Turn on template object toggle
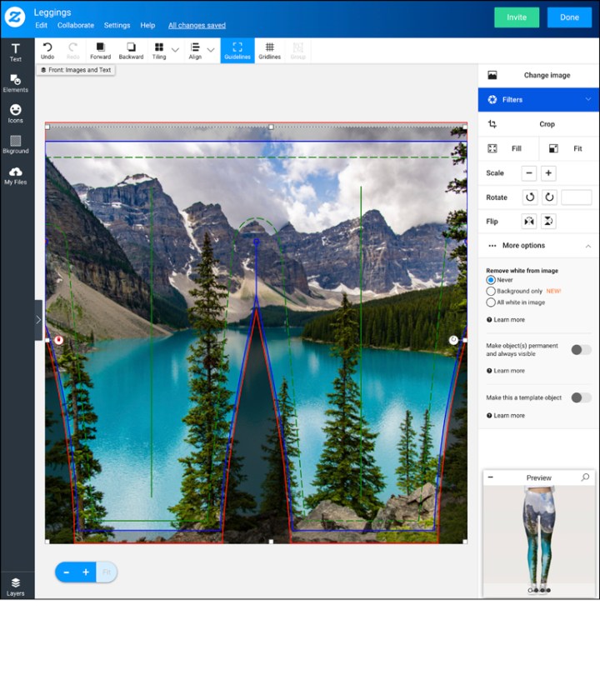Viewport: 600px width, 700px height. [x=580, y=397]
